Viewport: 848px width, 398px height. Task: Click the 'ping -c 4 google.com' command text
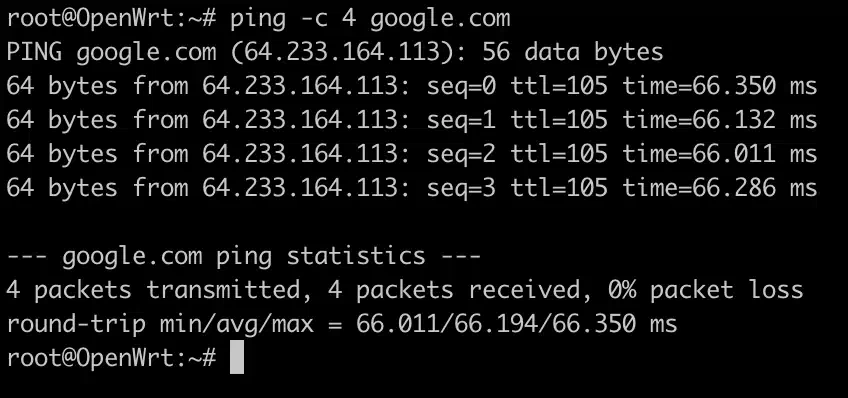pos(370,19)
